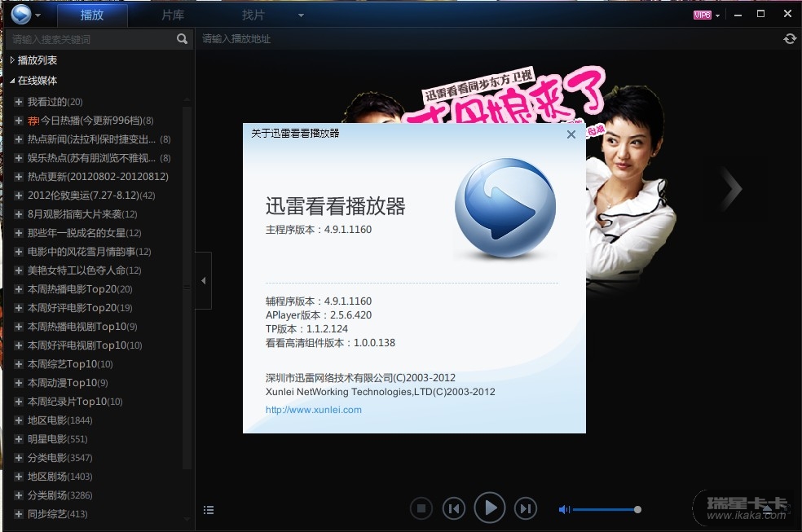This screenshot has height=532, width=802.
Task: Show next banner with right chevron
Action: (732, 189)
